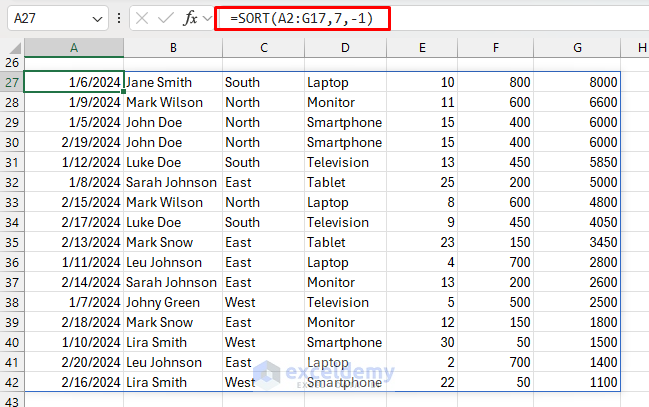Expand the Name Box dropdown arrow
The image size is (649, 407).
pyautogui.click(x=96, y=18)
